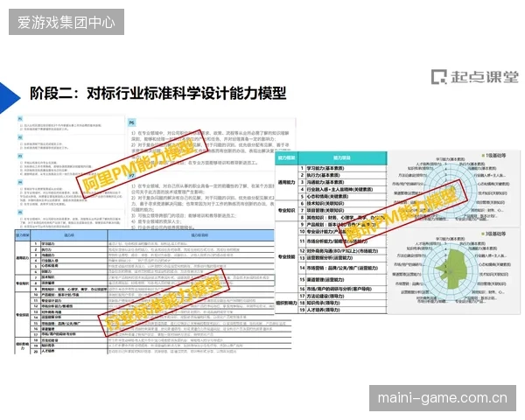Image resolution: width=525 pixels, height=420 pixels.
Task: Click the 3级基础等 radar chart legend
Action: tap(493, 234)
